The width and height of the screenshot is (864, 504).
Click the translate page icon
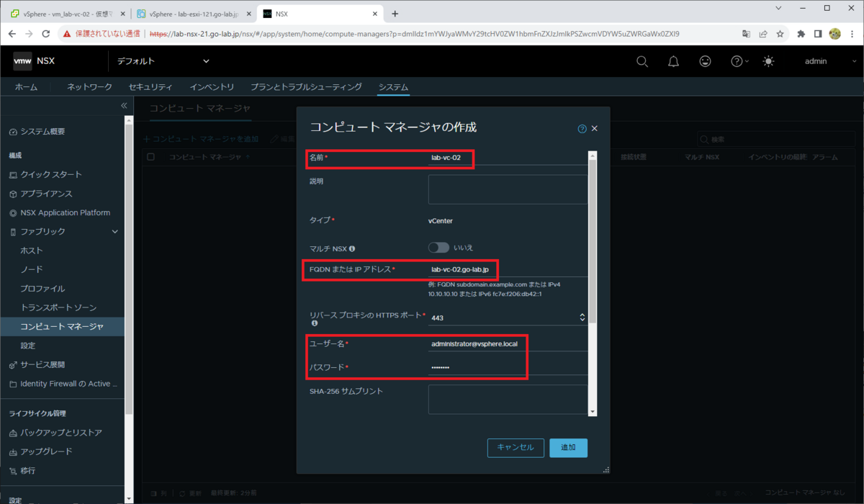tap(747, 34)
